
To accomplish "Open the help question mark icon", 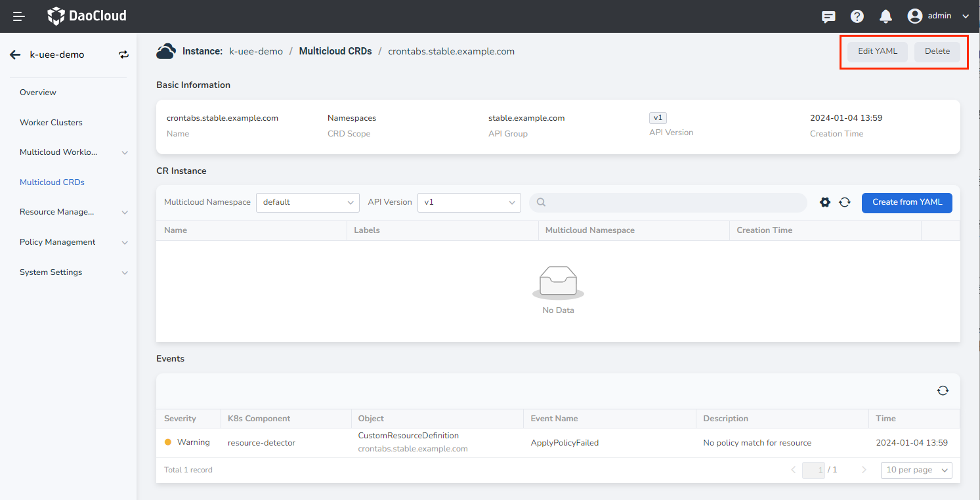I will [857, 16].
